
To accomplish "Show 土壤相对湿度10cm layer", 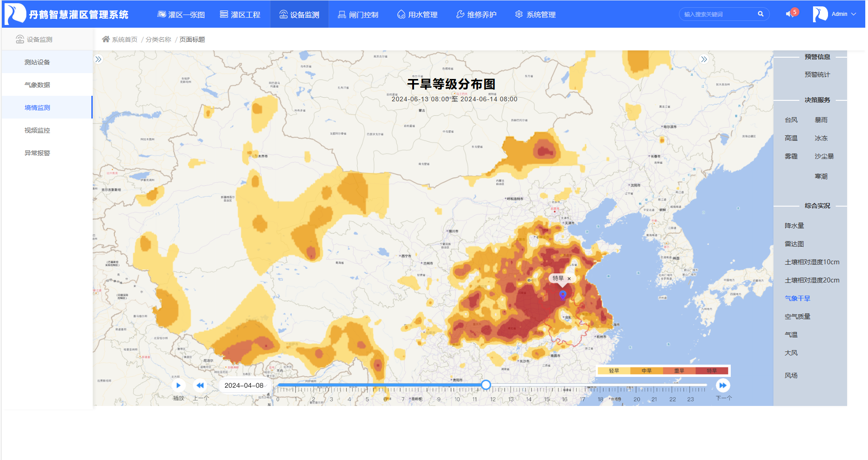I will [812, 262].
